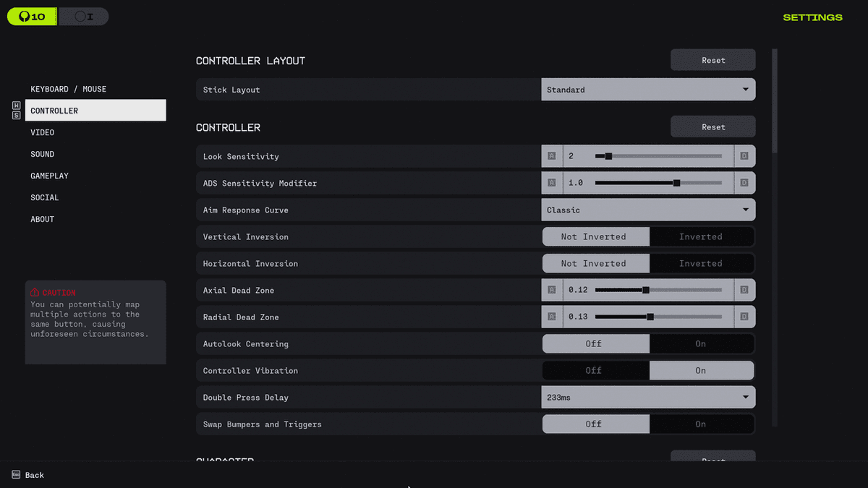Click the headset party icon showing 10

(32, 17)
